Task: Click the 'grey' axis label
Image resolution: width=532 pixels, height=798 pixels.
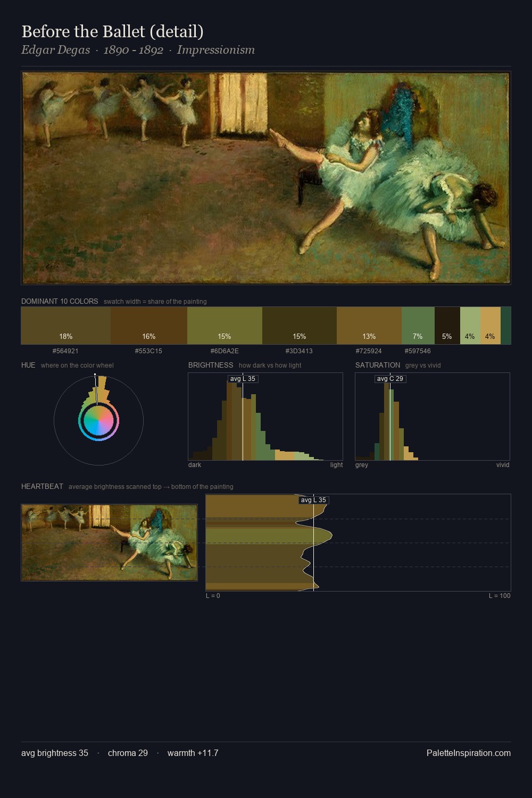Action: [x=362, y=465]
